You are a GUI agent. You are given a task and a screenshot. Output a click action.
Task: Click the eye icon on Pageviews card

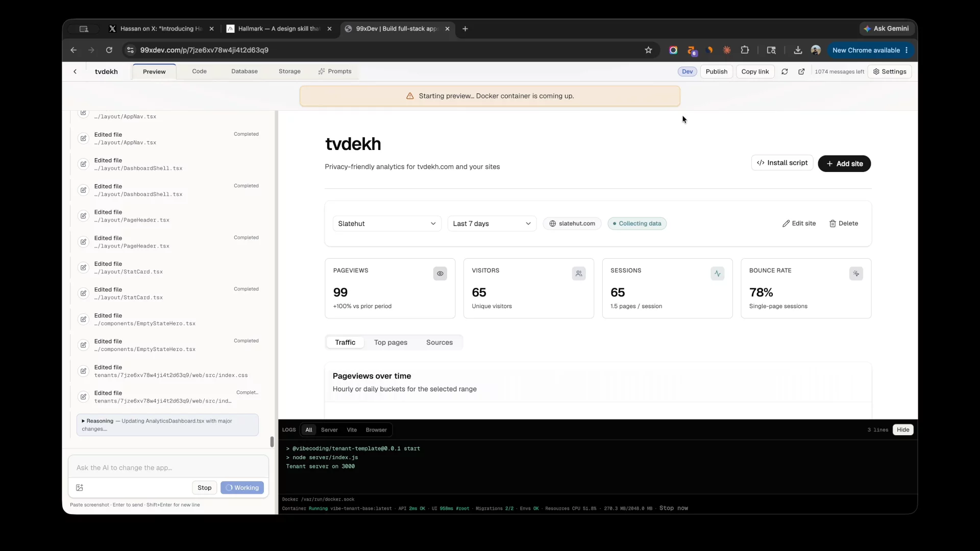coord(440,273)
